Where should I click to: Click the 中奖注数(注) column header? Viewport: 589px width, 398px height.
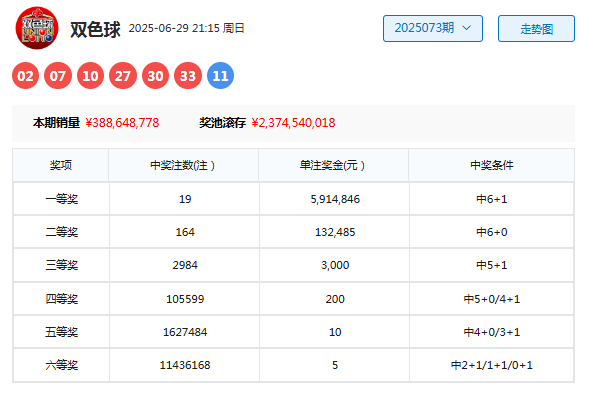pos(183,165)
